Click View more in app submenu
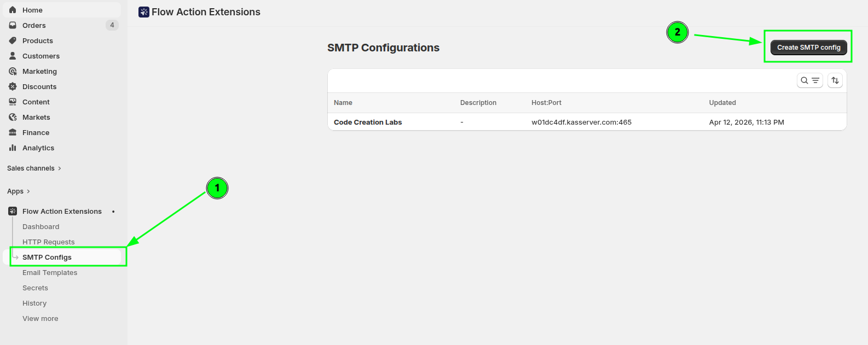The height and width of the screenshot is (345, 868). point(40,319)
